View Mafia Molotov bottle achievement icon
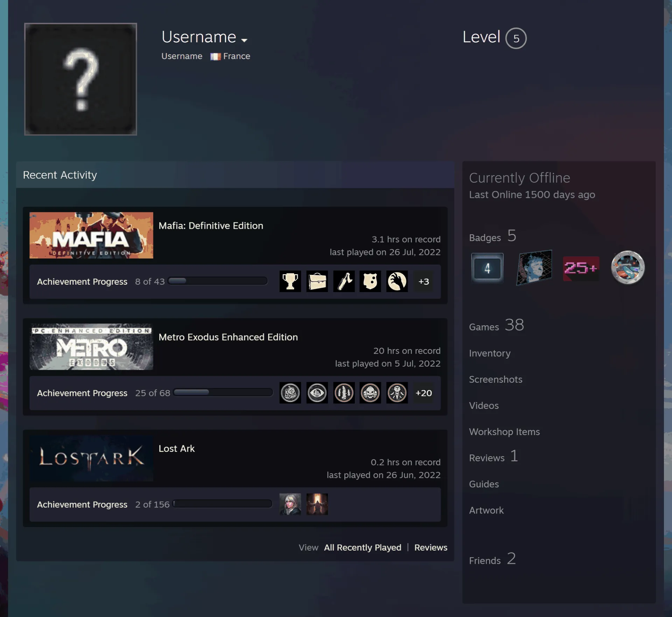Image resolution: width=672 pixels, height=617 pixels. pos(344,281)
